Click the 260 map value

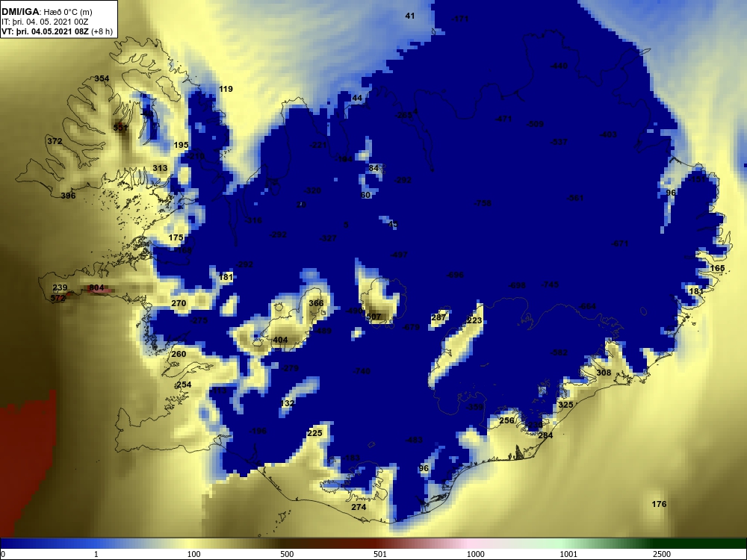pyautogui.click(x=179, y=354)
